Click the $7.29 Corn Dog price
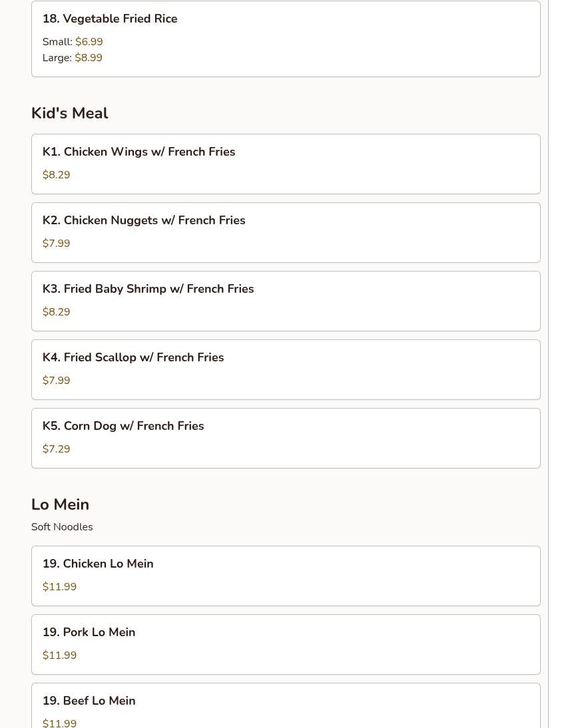The height and width of the screenshot is (728, 562). (57, 449)
